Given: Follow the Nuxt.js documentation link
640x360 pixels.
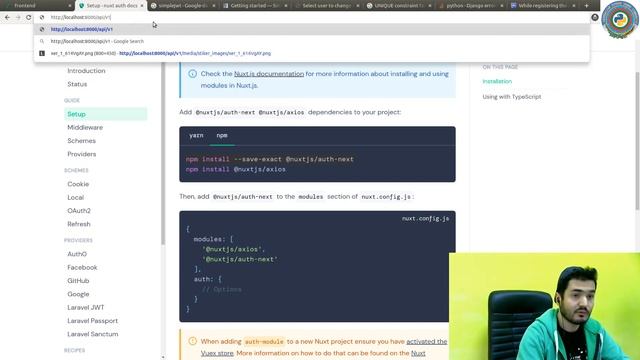Looking at the screenshot, I should pyautogui.click(x=269, y=74).
